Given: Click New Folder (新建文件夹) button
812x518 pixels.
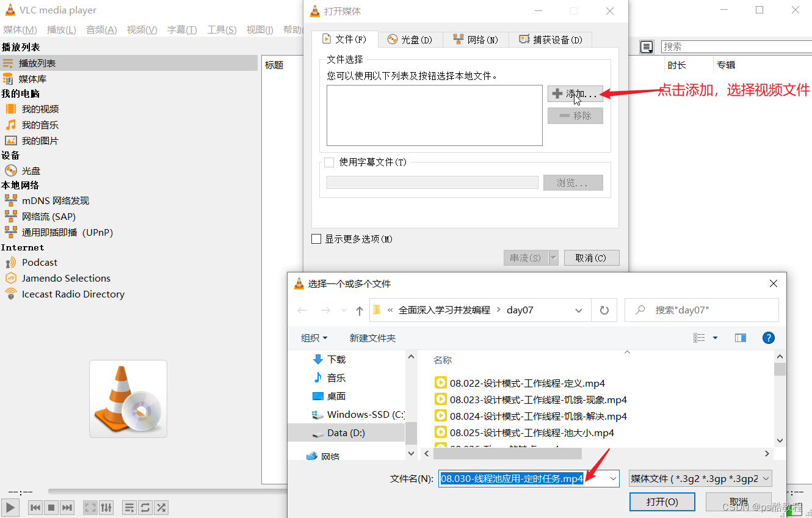Looking at the screenshot, I should pyautogui.click(x=372, y=338).
